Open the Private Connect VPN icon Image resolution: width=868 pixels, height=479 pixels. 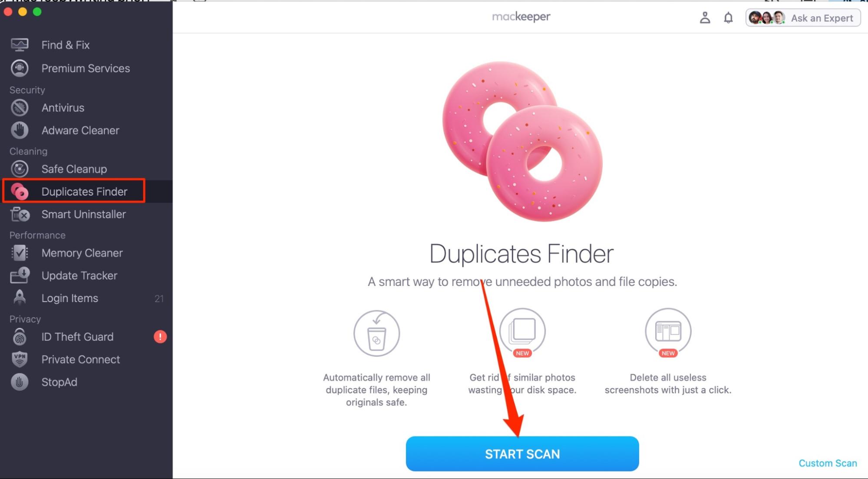tap(20, 359)
